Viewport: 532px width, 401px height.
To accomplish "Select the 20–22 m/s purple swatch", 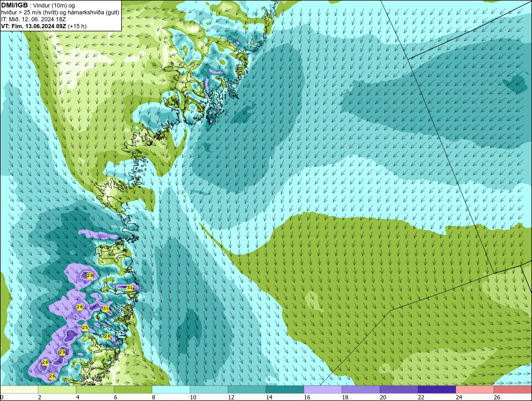I will (399, 389).
